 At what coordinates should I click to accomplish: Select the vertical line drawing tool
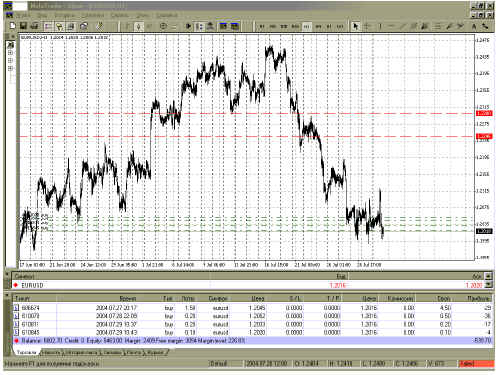(x=380, y=26)
